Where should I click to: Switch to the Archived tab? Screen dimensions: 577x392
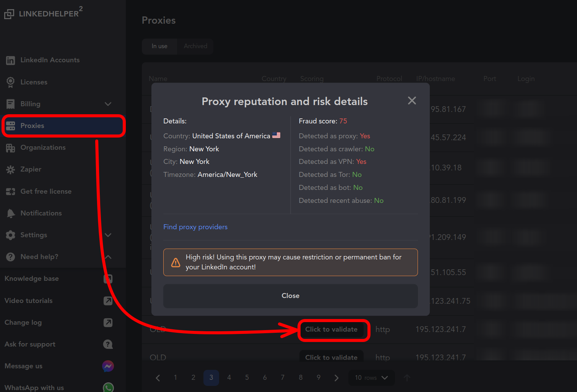(195, 46)
